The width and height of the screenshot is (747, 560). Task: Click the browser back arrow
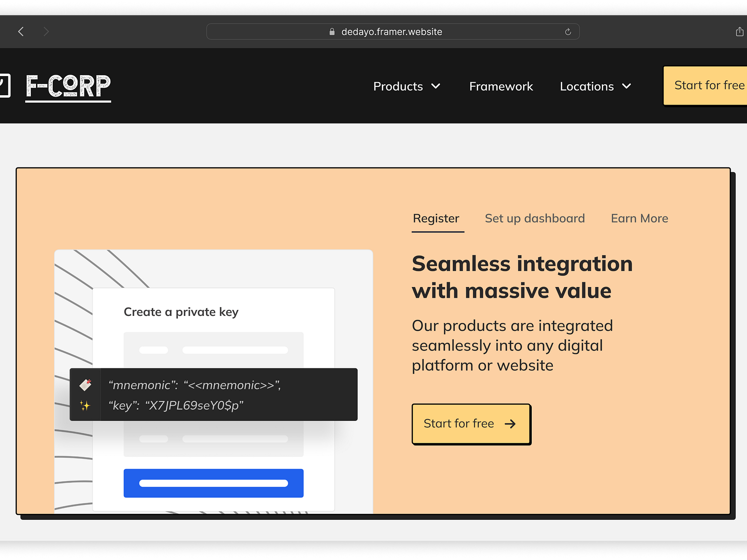coord(21,32)
